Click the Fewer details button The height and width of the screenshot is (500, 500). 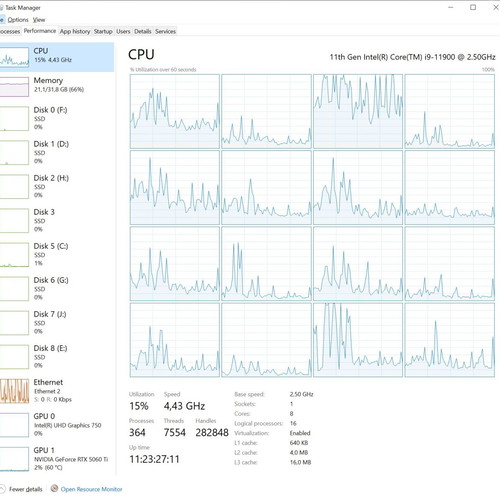point(26,489)
